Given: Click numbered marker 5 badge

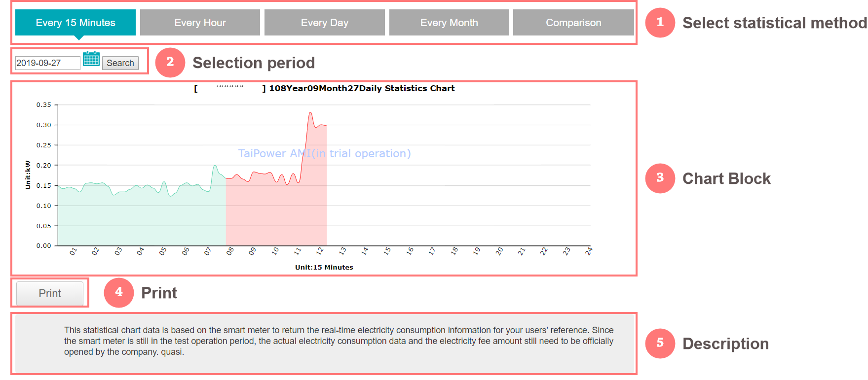Looking at the screenshot, I should click(660, 344).
